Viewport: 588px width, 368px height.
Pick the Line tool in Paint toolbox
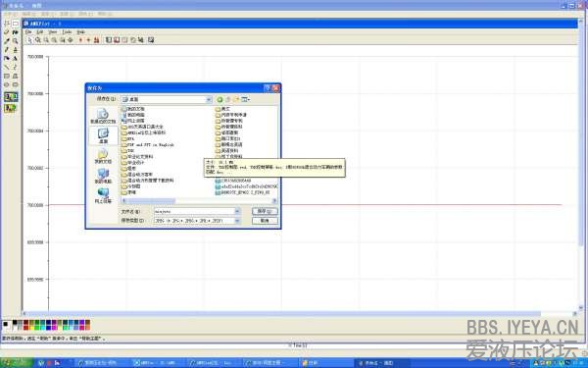pos(7,67)
